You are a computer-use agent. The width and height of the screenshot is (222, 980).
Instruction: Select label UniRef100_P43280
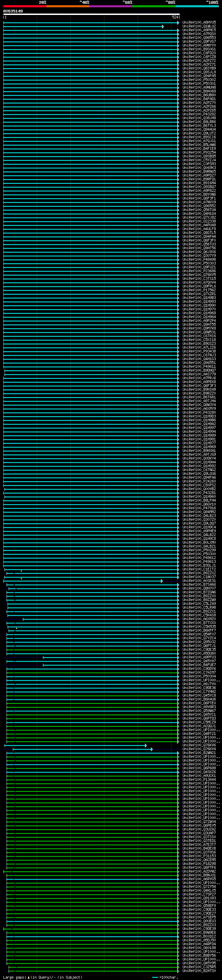pyautogui.click(x=199, y=412)
